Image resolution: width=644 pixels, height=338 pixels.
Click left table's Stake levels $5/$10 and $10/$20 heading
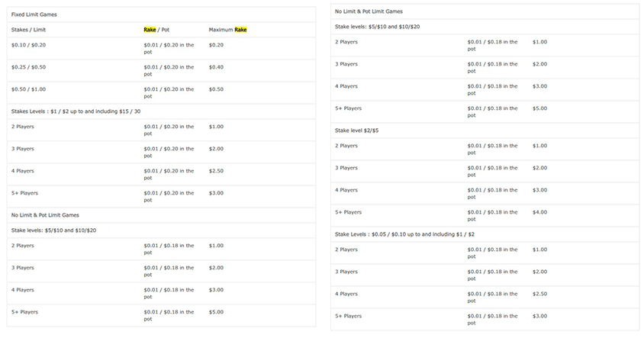pos(54,230)
